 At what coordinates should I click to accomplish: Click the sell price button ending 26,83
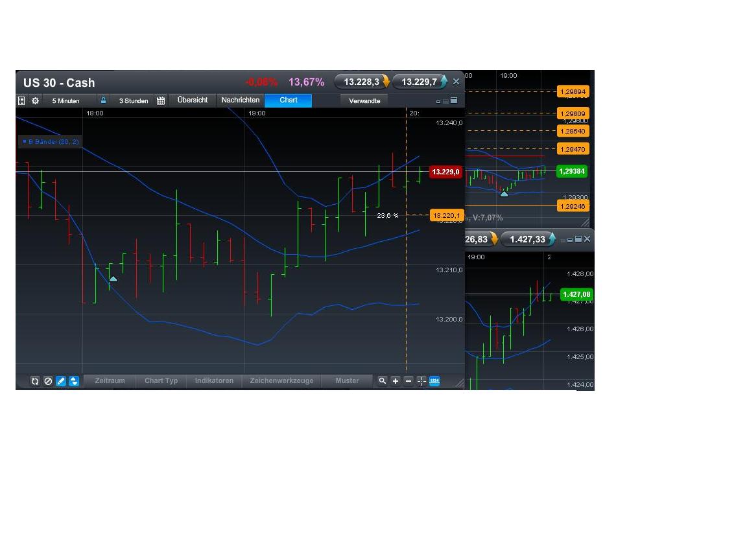[x=481, y=239]
